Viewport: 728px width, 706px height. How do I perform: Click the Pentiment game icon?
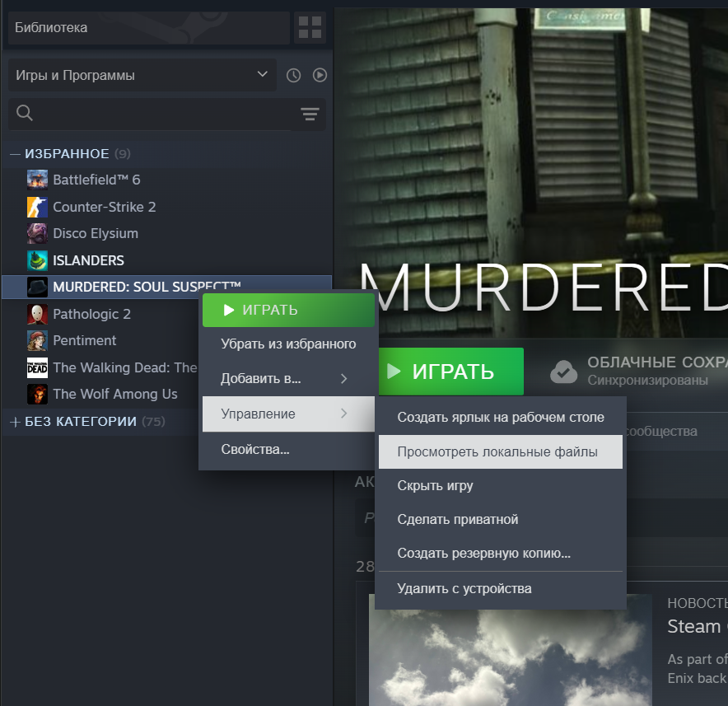pyautogui.click(x=37, y=340)
